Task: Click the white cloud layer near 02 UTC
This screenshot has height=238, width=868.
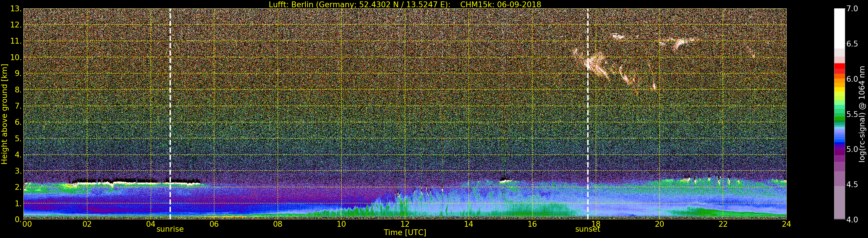Action: 135,183
